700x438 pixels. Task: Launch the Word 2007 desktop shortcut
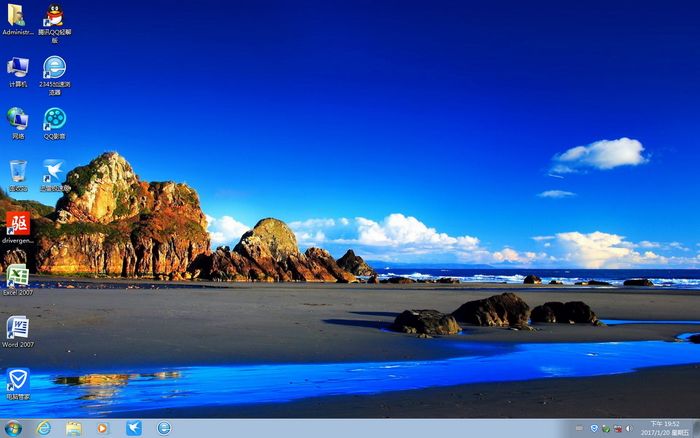click(17, 327)
